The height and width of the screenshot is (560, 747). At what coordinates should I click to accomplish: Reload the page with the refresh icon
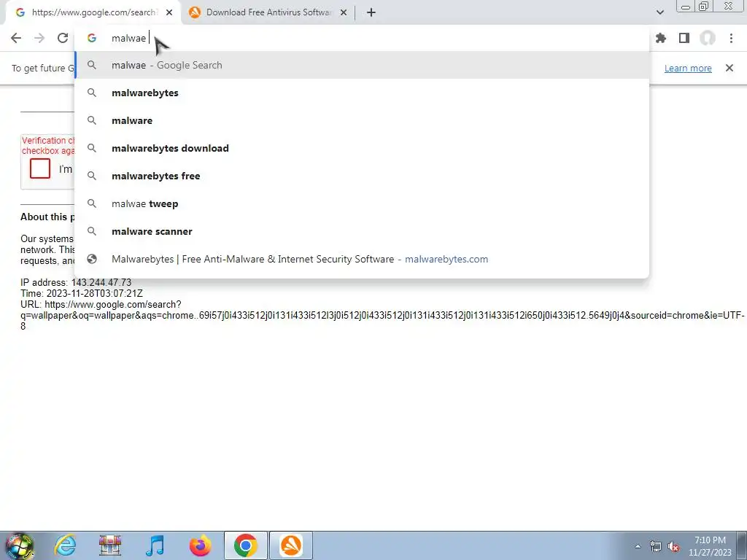(63, 38)
